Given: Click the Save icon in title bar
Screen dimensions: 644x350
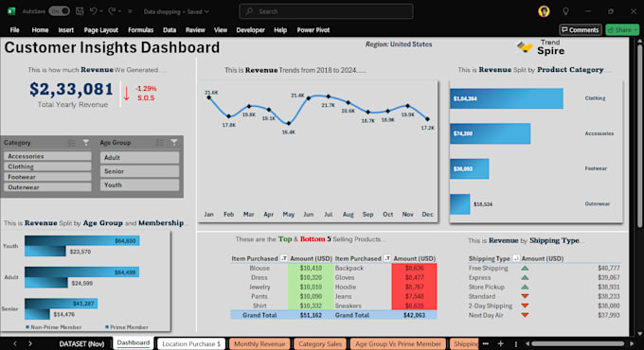Looking at the screenshot, I should click(x=80, y=11).
